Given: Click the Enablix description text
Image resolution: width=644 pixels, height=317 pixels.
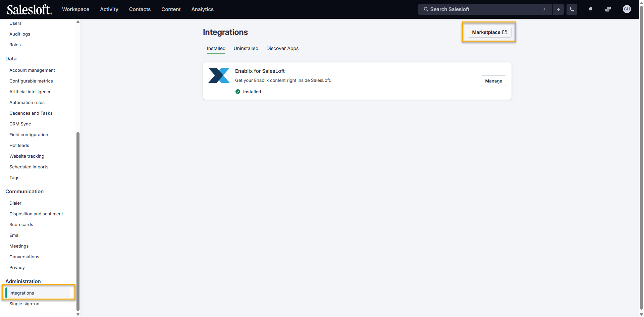Looking at the screenshot, I should pos(283,80).
